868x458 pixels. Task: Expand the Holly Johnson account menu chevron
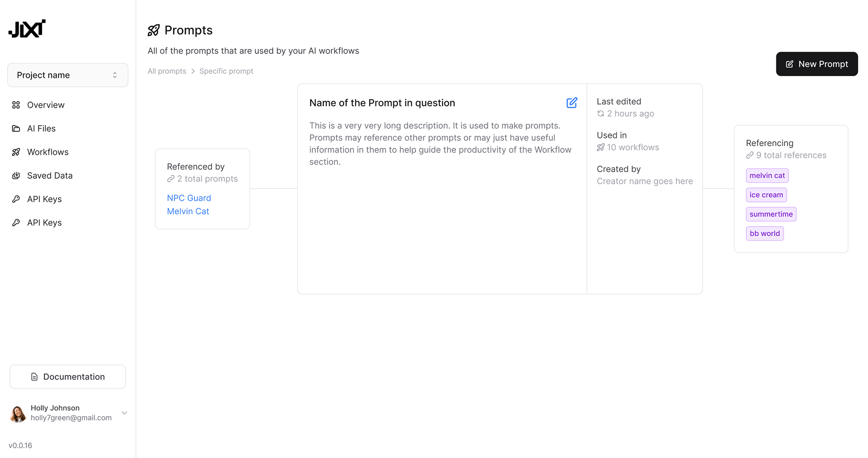click(124, 413)
